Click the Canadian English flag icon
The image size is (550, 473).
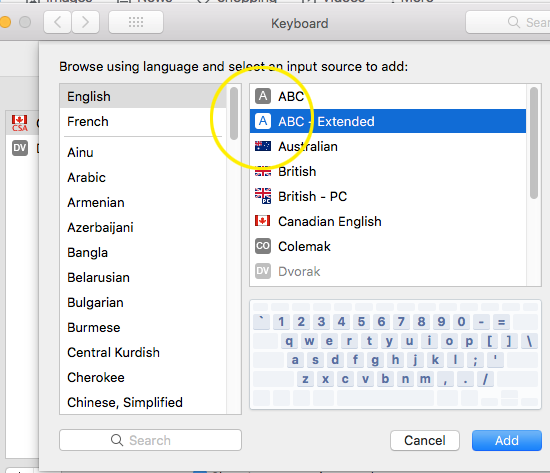click(263, 221)
